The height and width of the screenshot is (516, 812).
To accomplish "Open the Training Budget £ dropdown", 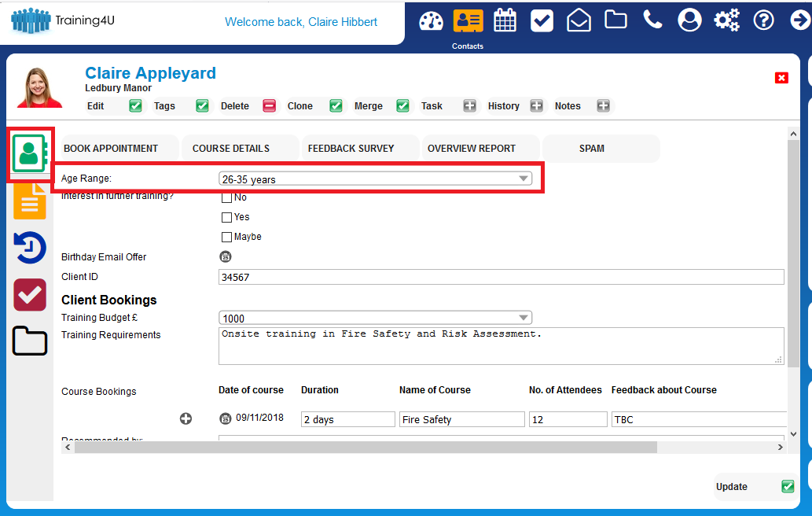I will (x=376, y=318).
